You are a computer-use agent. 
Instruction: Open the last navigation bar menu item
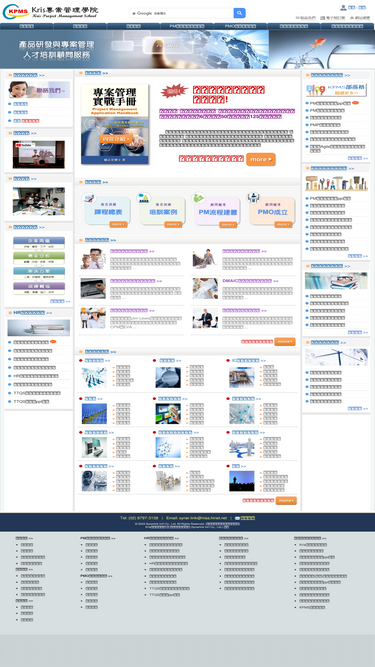(x=347, y=26)
